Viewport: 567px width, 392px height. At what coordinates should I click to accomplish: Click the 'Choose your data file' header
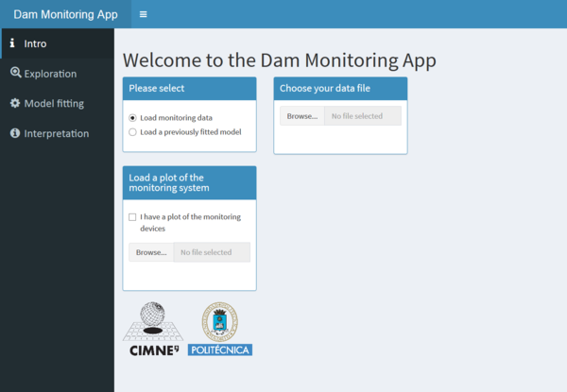pyautogui.click(x=340, y=89)
